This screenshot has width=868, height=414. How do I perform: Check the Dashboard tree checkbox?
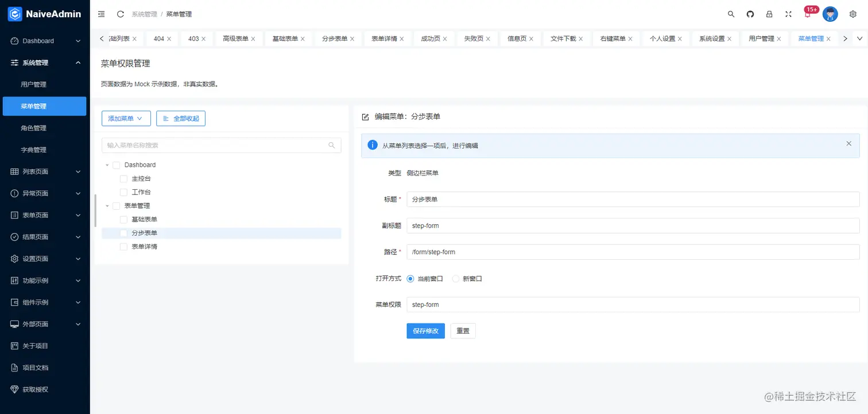click(x=117, y=165)
